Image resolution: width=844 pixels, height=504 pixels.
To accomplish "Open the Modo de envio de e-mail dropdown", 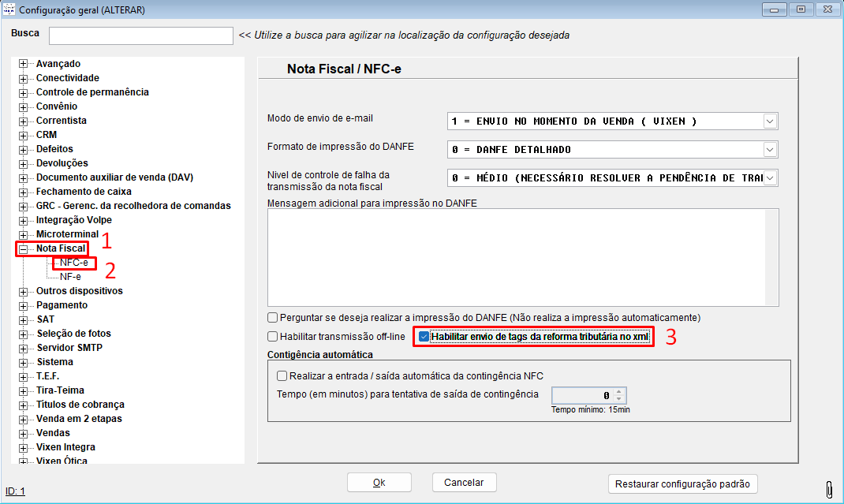I will point(771,121).
